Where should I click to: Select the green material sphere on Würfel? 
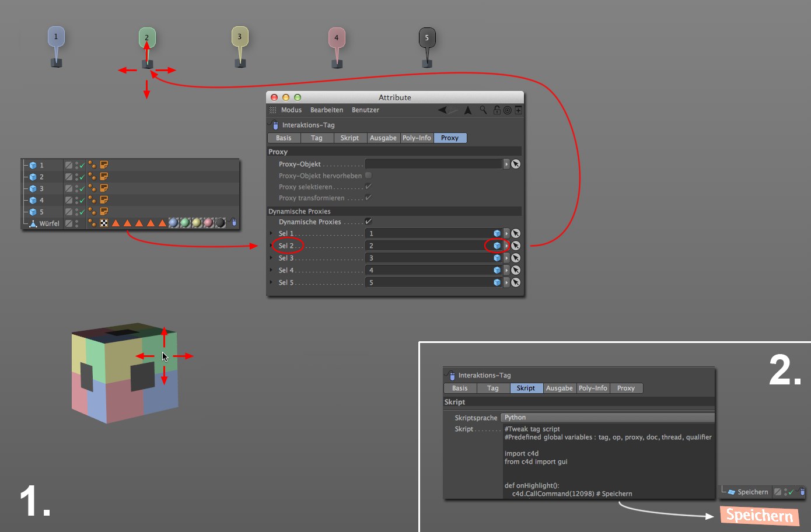tap(185, 223)
